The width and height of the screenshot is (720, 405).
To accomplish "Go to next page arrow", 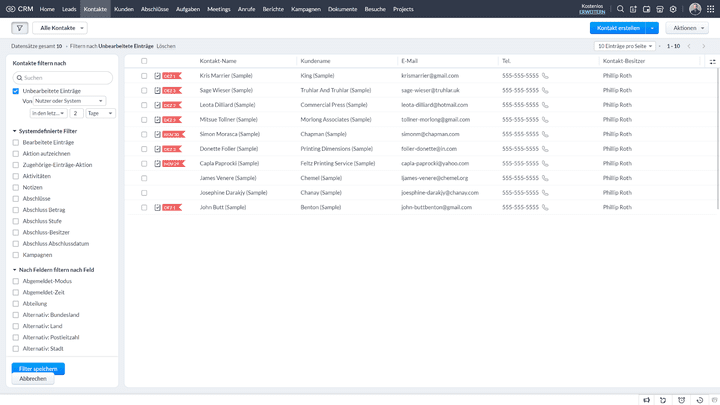I will click(x=704, y=46).
